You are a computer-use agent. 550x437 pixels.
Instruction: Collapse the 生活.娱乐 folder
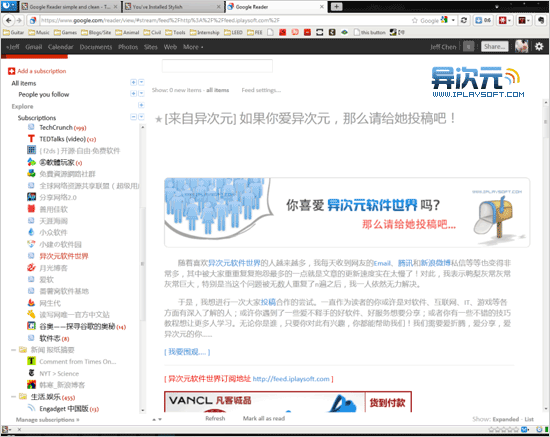pos(13,397)
